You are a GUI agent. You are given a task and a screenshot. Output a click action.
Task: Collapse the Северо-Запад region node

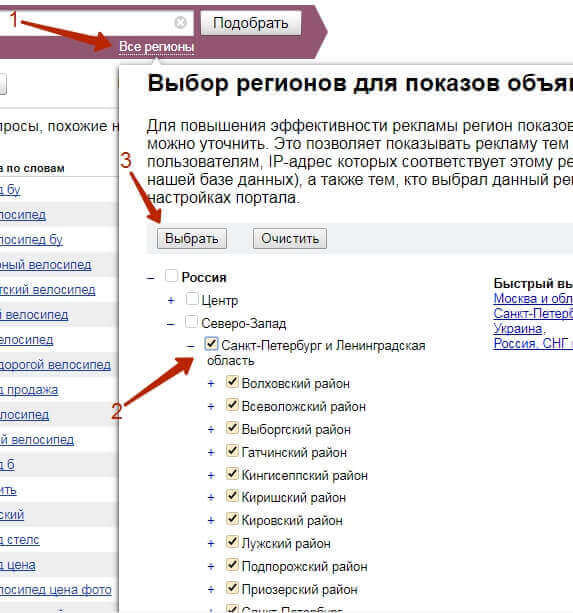point(171,324)
